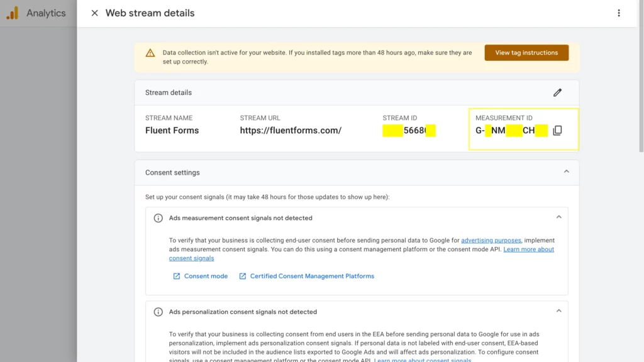The width and height of the screenshot is (644, 362).
Task: Close the Web stream details panel
Action: [94, 13]
